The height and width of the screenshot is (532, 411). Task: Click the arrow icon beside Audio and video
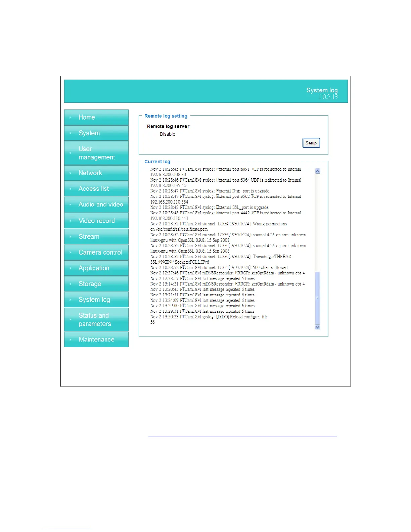click(x=70, y=205)
